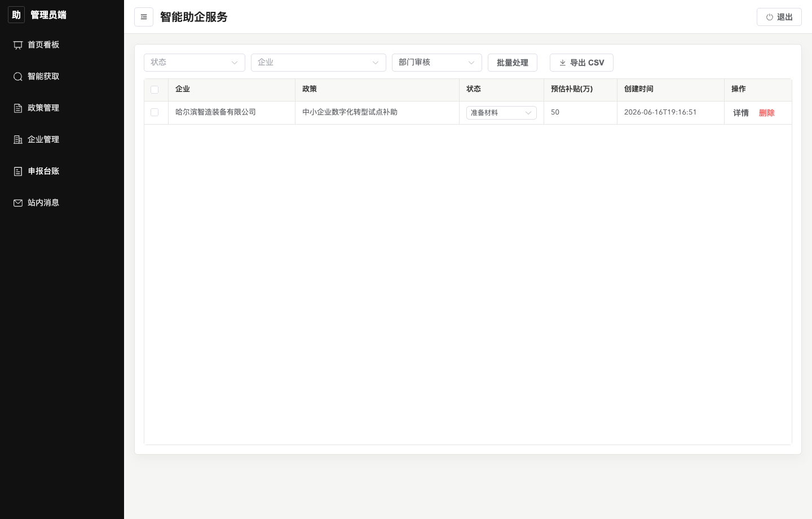
Task: Click the 智能助企服务 page title
Action: click(x=194, y=17)
